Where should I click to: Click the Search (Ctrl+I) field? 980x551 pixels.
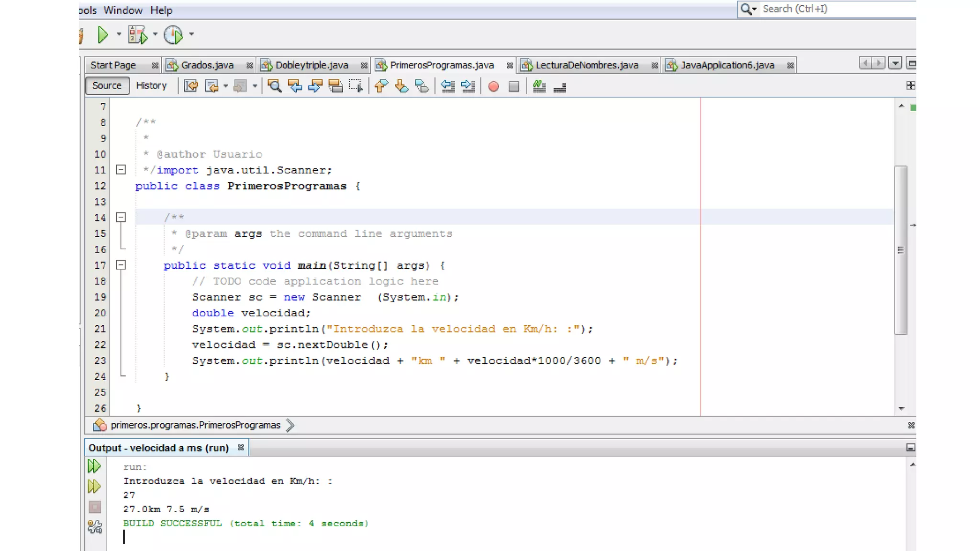pyautogui.click(x=838, y=9)
